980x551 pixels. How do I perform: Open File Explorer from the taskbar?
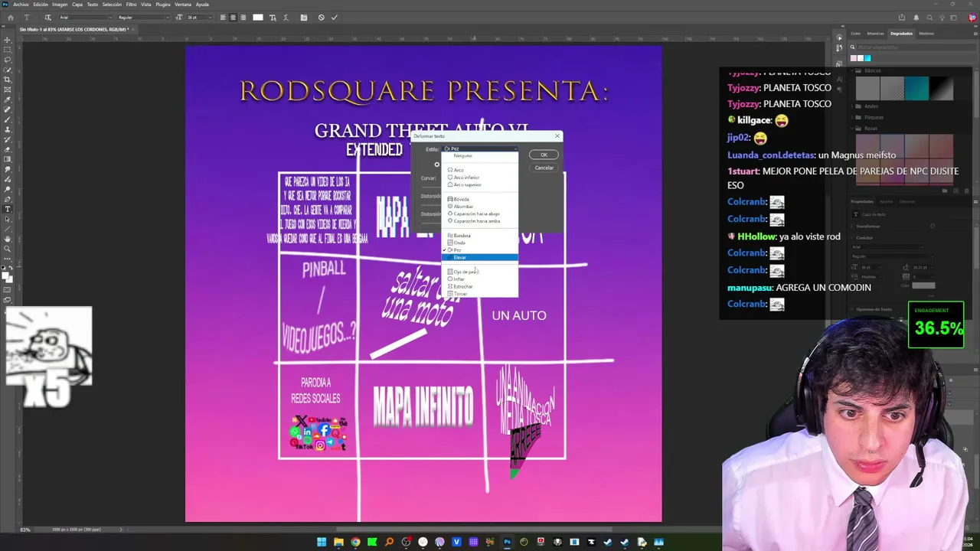pos(338,543)
